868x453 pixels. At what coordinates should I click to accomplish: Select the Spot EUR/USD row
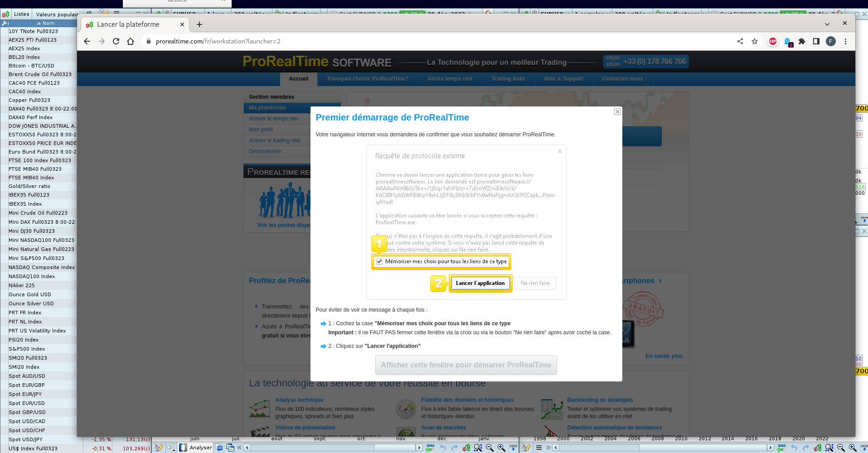39,403
